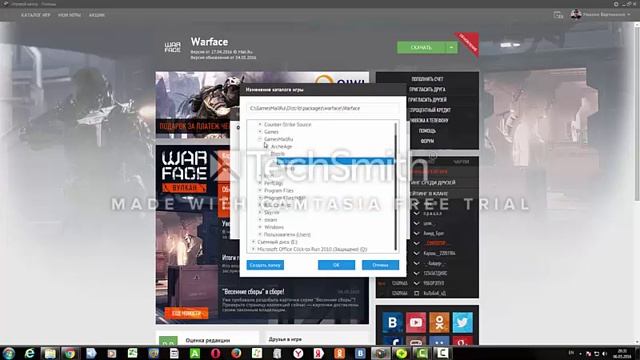Click the green СКАЧАТЬ download button
The width and height of the screenshot is (640, 360).
[x=421, y=47]
